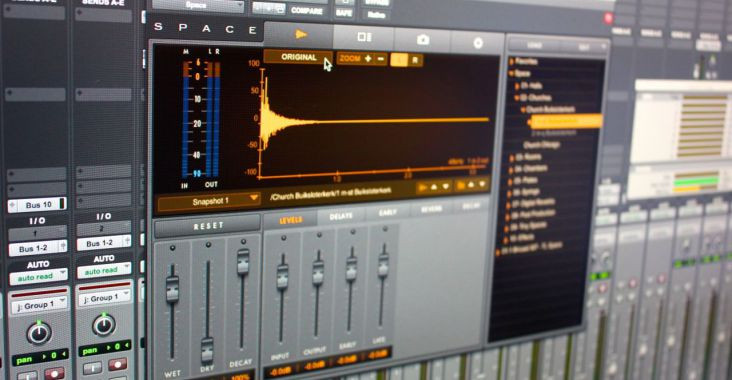732x380 pixels.
Task: Open the picture preview mode tab icon
Action: [x=364, y=37]
